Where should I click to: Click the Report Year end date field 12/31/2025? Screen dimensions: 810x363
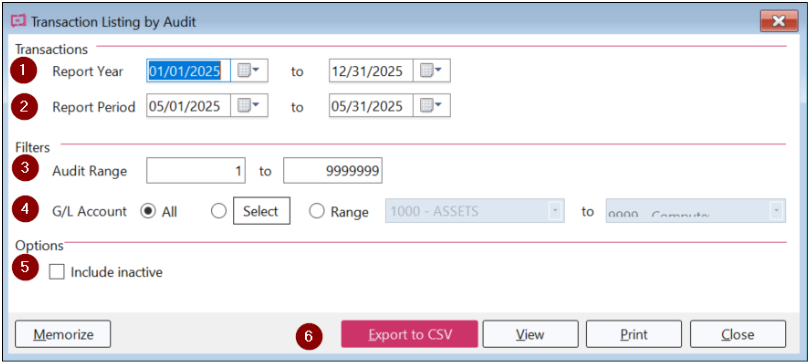pyautogui.click(x=371, y=71)
